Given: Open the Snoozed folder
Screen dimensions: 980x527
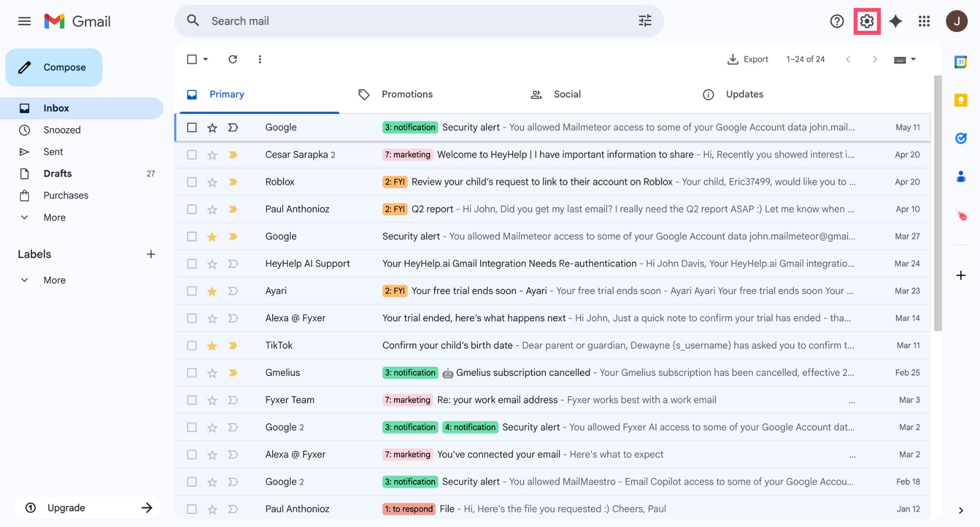Looking at the screenshot, I should coord(81,130).
